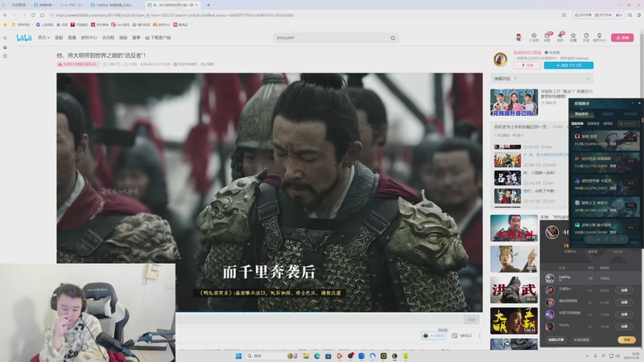This screenshot has height=362, width=644.
Task: Open Microsoft Edge in the taskbar
Action: (x=317, y=356)
